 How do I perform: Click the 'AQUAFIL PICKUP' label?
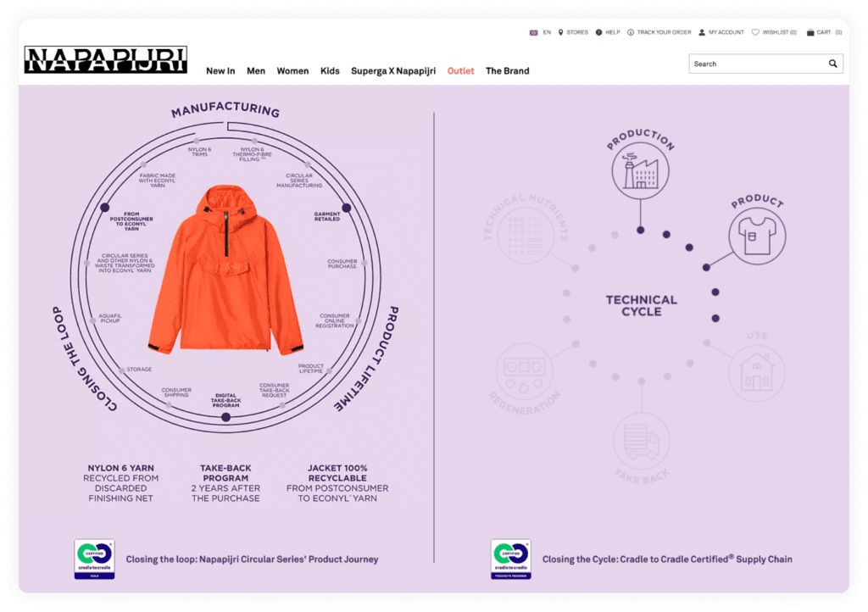(109, 318)
